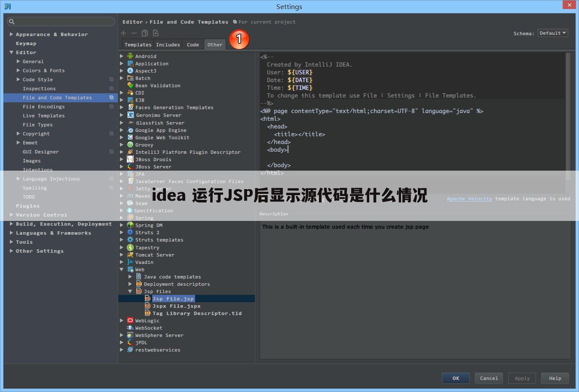579x392 pixels.
Task: Click OK to confirm settings
Action: 456,378
